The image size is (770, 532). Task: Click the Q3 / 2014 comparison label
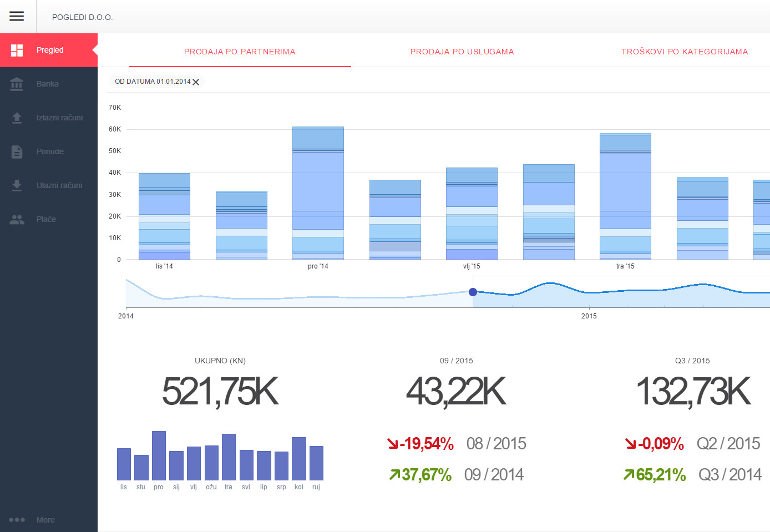730,475
